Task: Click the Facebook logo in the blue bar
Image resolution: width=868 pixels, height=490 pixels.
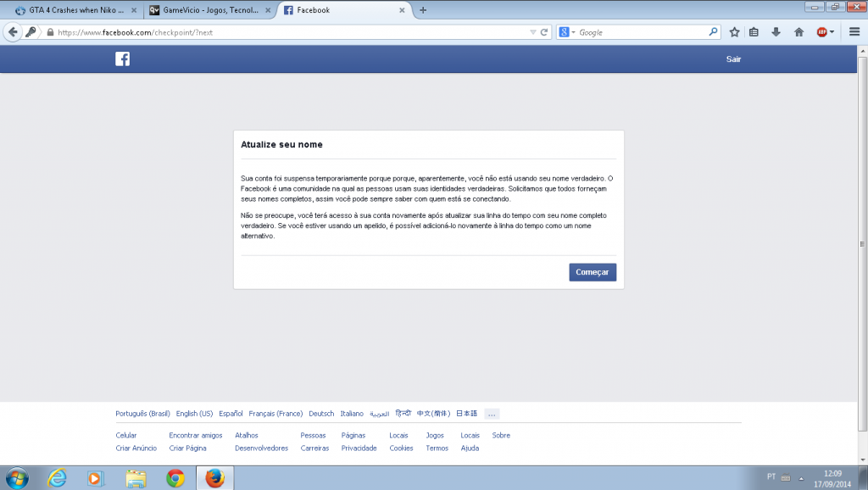Action: coord(123,58)
